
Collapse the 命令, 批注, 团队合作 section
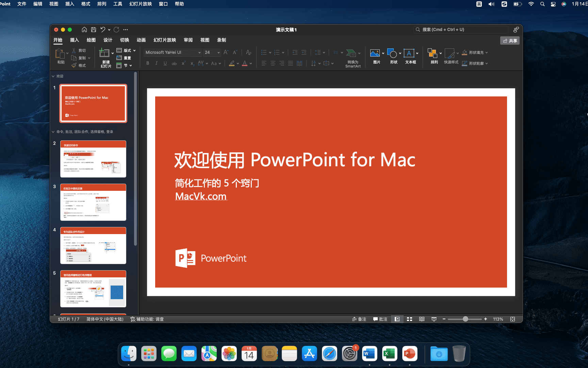(x=53, y=132)
